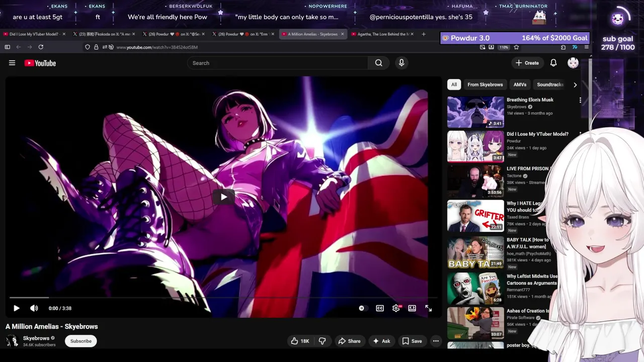
Task: Bookmark the page with star icon
Action: [516, 47]
